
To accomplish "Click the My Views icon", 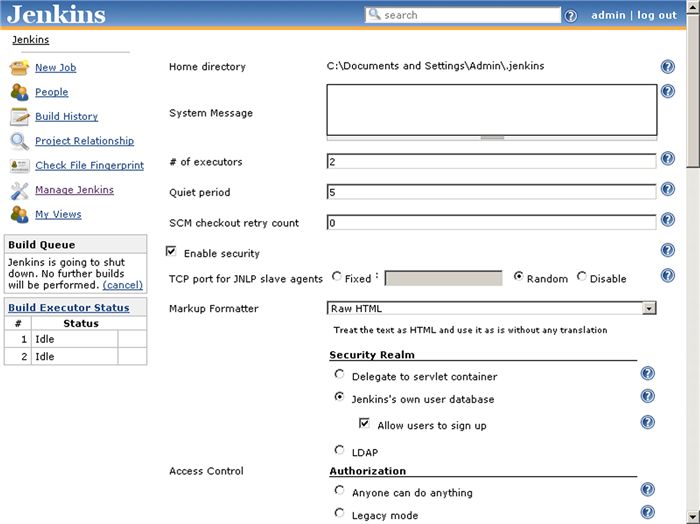I will pyautogui.click(x=19, y=214).
